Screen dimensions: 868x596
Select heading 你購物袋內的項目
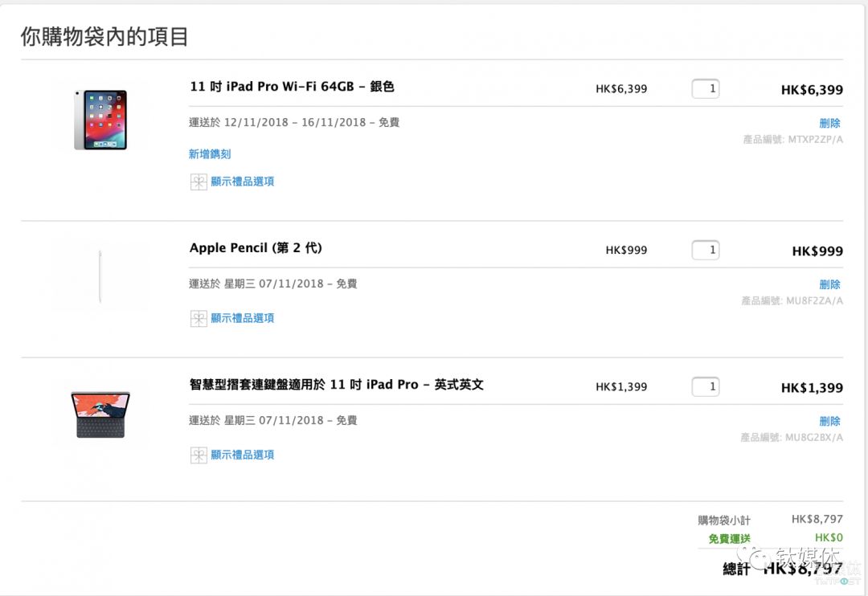click(104, 36)
